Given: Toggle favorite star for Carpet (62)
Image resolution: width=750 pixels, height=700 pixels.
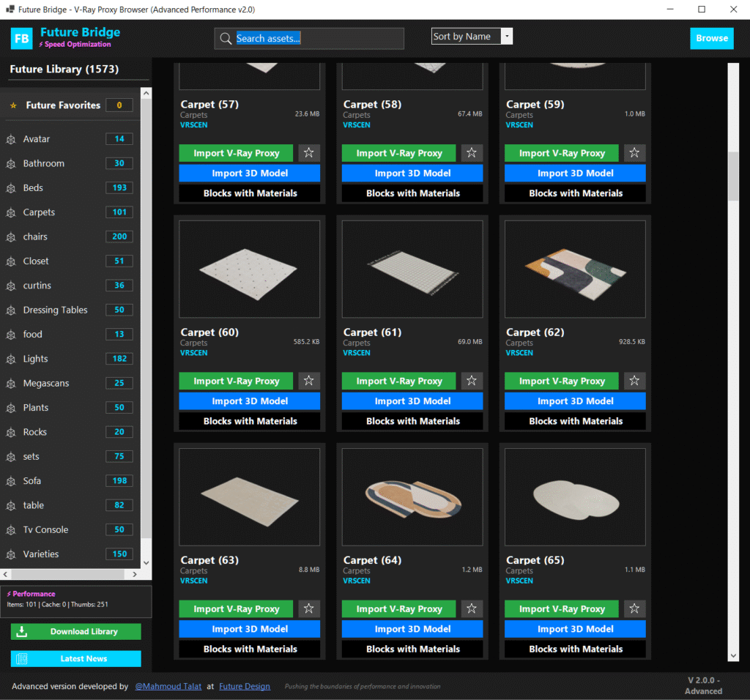Looking at the screenshot, I should coord(634,381).
